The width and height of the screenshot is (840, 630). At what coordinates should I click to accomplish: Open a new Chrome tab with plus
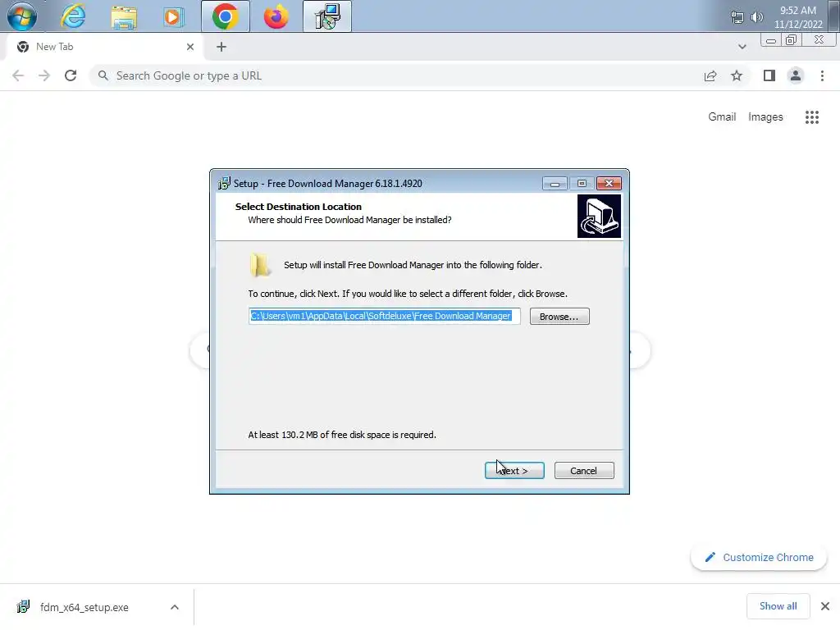[221, 47]
